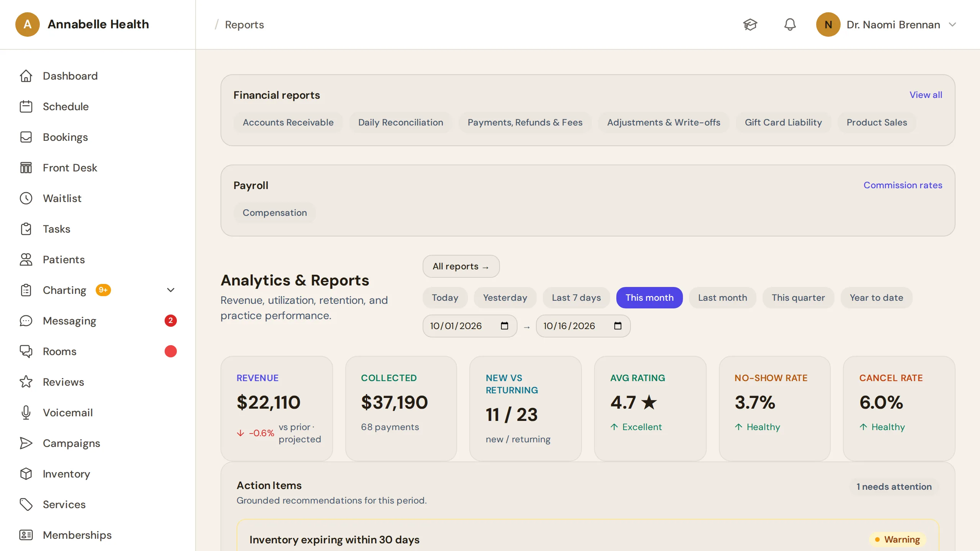Image resolution: width=980 pixels, height=551 pixels.
Task: Select Last 7 days filter
Action: pos(576,298)
